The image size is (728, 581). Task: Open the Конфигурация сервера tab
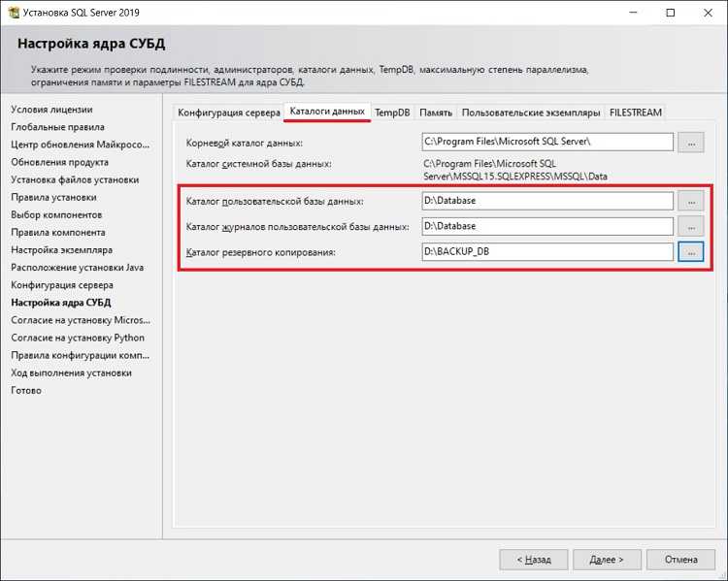pyautogui.click(x=229, y=113)
